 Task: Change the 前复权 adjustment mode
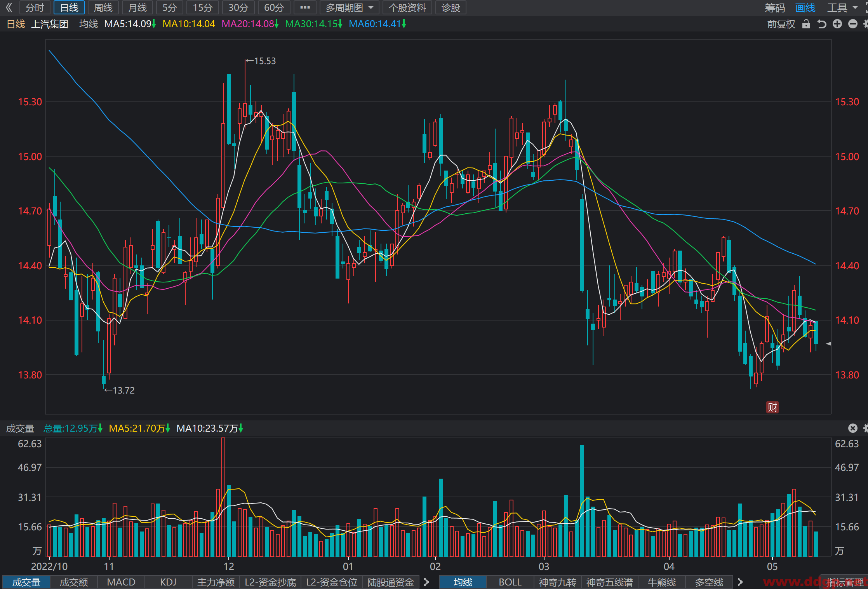point(781,24)
